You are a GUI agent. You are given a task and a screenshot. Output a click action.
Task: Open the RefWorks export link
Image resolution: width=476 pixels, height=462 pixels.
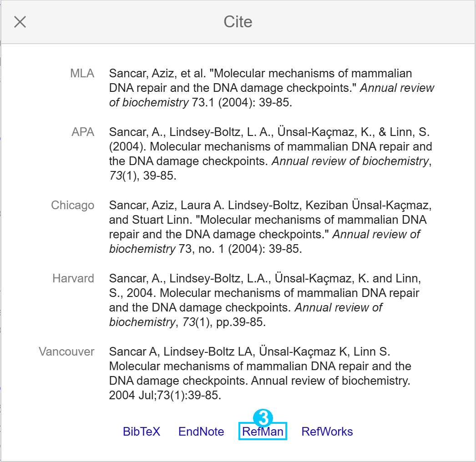tap(327, 432)
